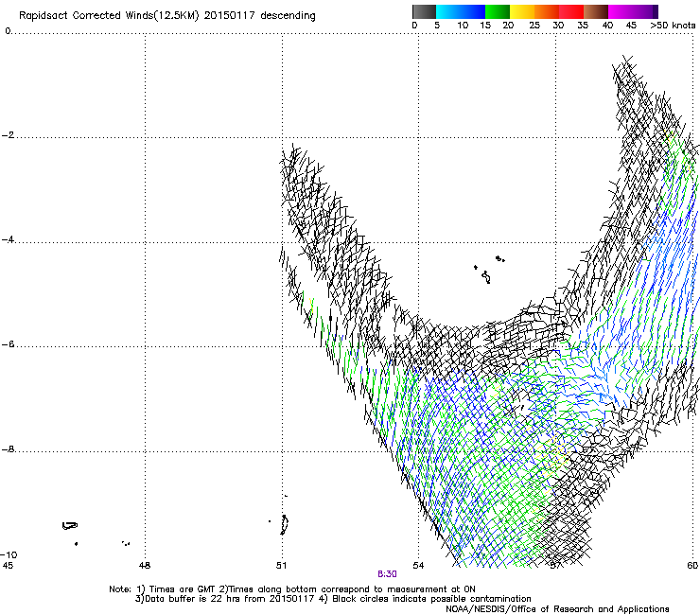
Task: Click the '-8' latitude axis label
Action: pyautogui.click(x=8, y=448)
